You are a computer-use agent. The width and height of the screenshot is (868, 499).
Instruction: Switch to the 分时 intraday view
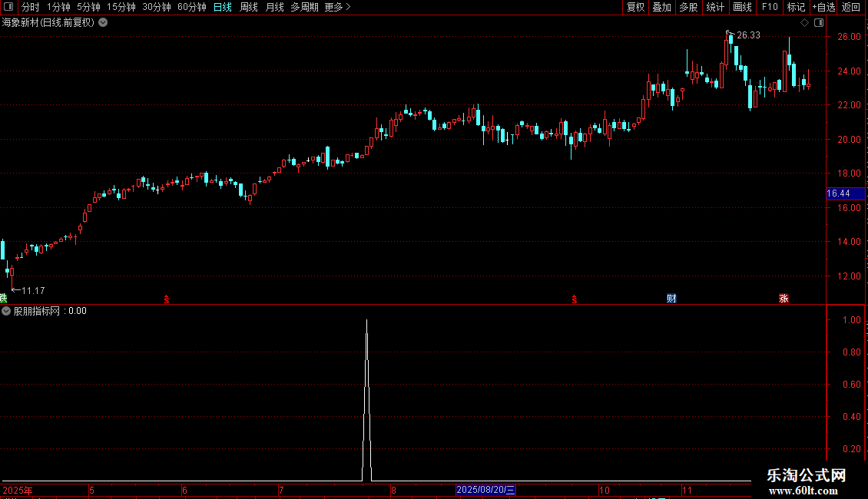(31, 7)
